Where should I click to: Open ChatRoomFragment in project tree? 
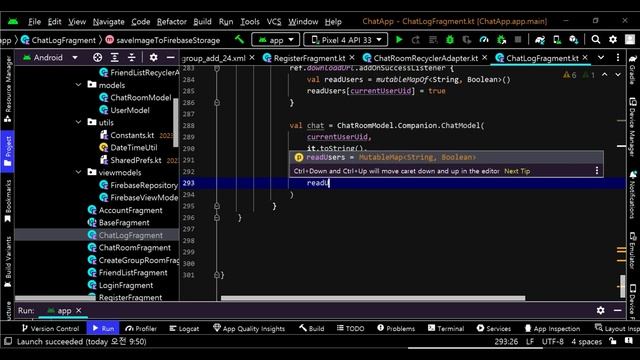pos(135,248)
